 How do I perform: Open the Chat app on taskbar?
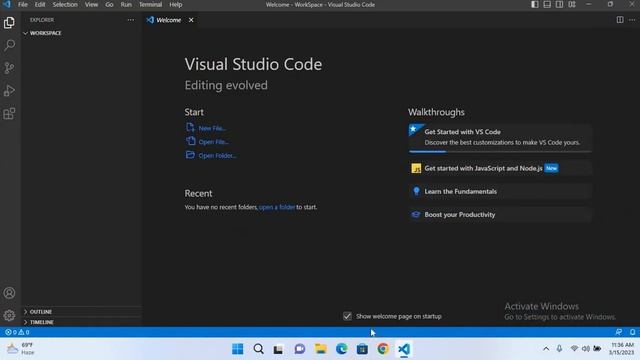(300, 349)
